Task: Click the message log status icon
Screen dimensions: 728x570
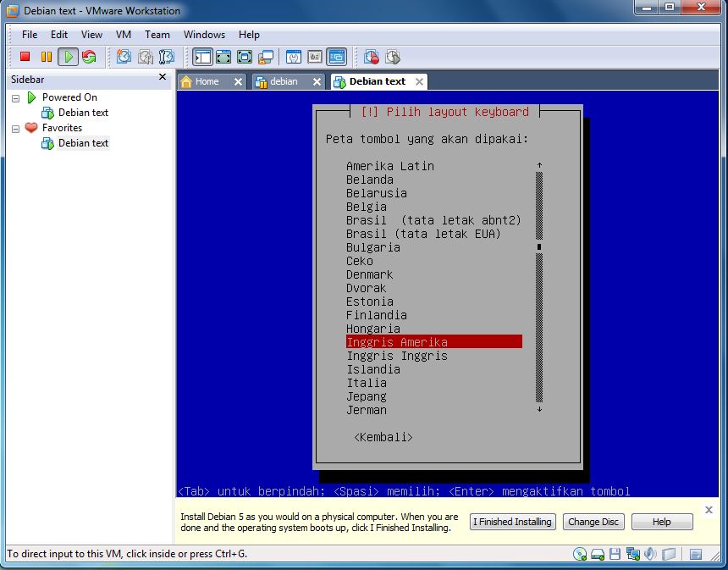Action: click(x=696, y=554)
